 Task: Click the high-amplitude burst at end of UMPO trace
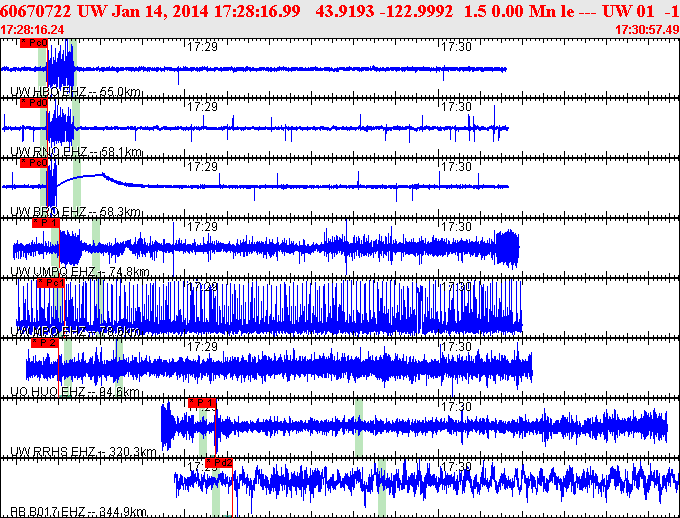point(507,248)
